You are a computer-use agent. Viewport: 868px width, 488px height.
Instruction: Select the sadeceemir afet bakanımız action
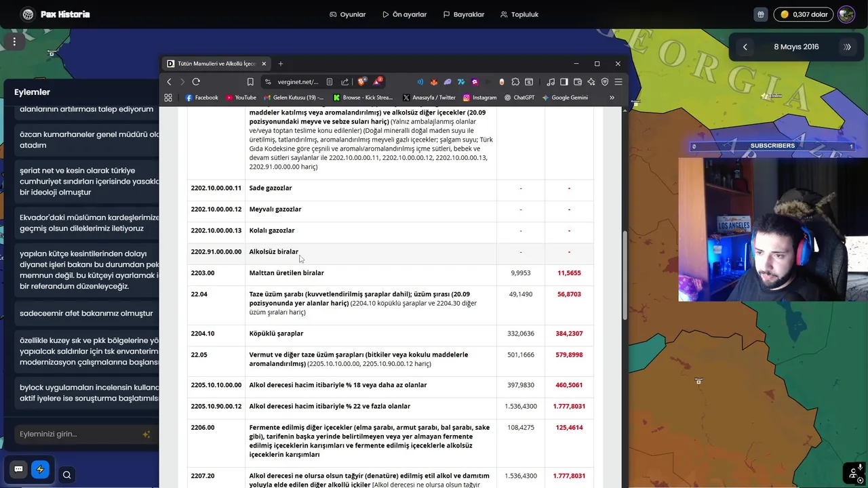point(87,313)
